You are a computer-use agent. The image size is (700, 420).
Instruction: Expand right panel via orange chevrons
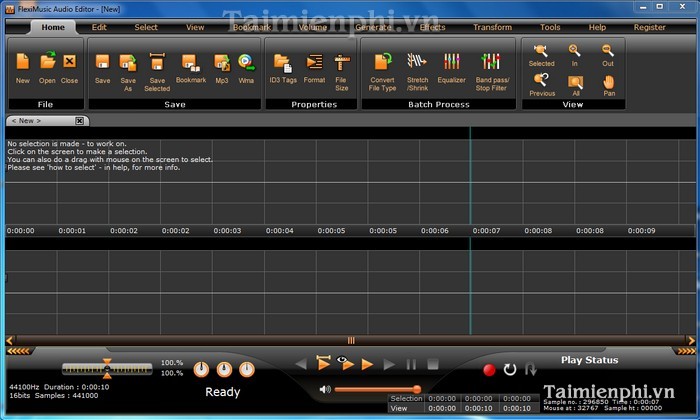tap(686, 351)
